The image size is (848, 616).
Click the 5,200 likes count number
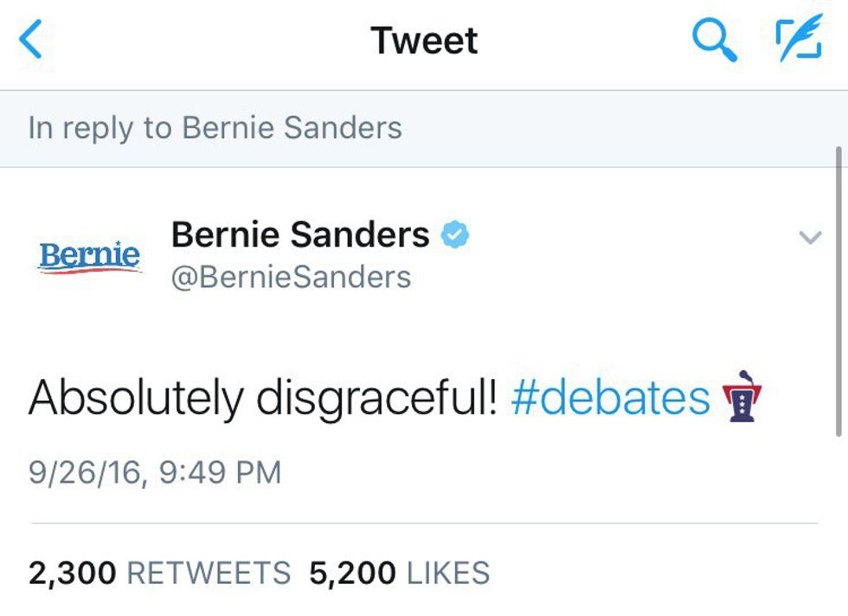click(x=352, y=573)
